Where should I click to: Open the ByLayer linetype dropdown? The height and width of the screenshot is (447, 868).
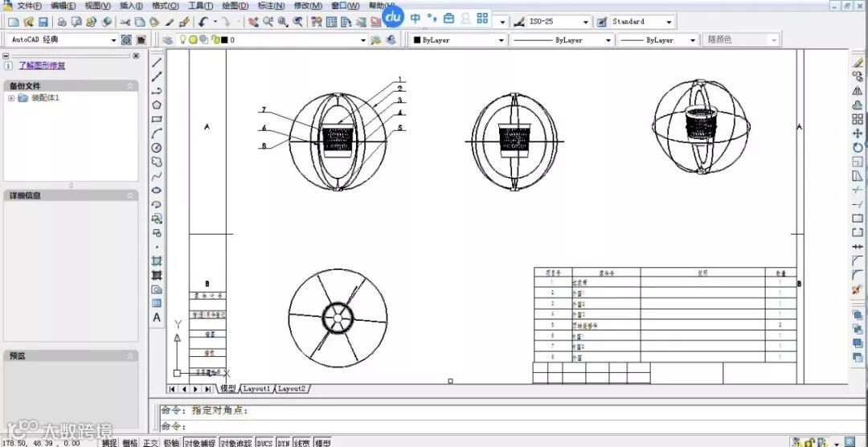[608, 40]
